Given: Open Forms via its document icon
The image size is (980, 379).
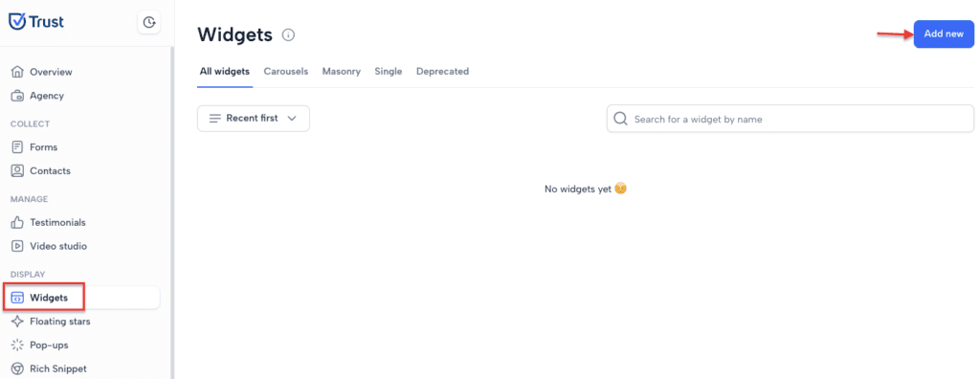Looking at the screenshot, I should [17, 147].
